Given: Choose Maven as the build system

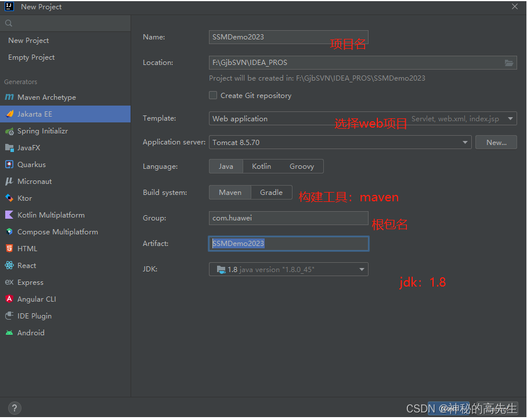Looking at the screenshot, I should click(x=230, y=193).
